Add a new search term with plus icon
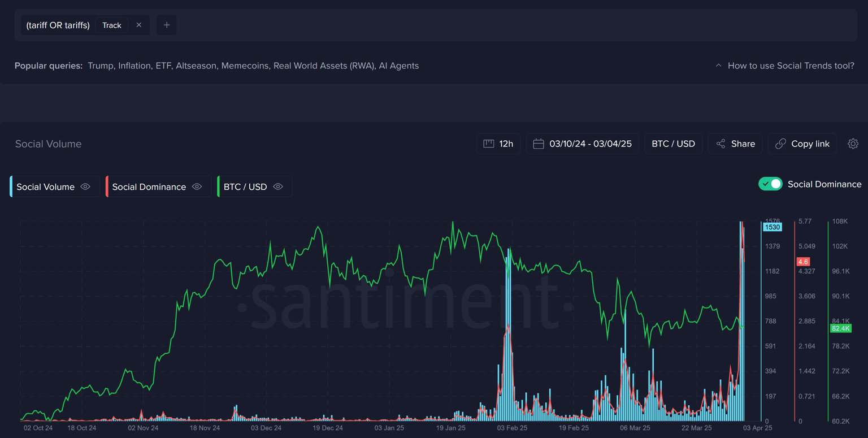868x438 pixels. [167, 25]
